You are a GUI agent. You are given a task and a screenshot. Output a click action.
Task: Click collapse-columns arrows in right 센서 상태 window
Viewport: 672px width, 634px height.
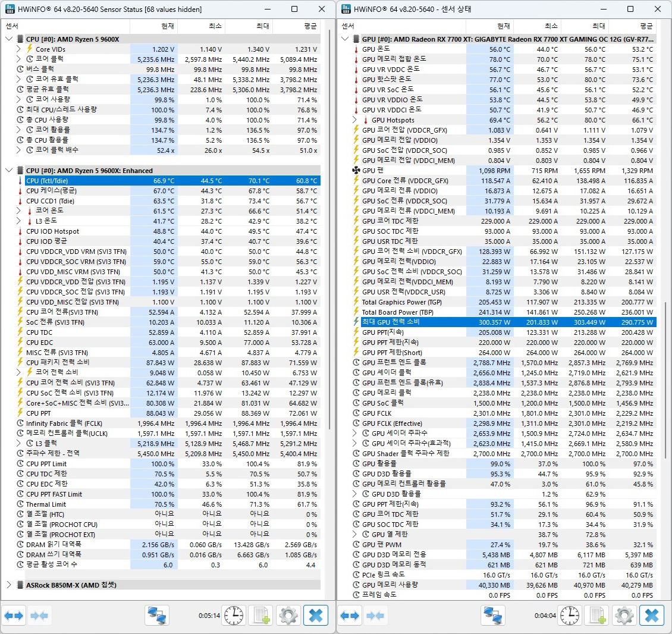tap(375, 616)
